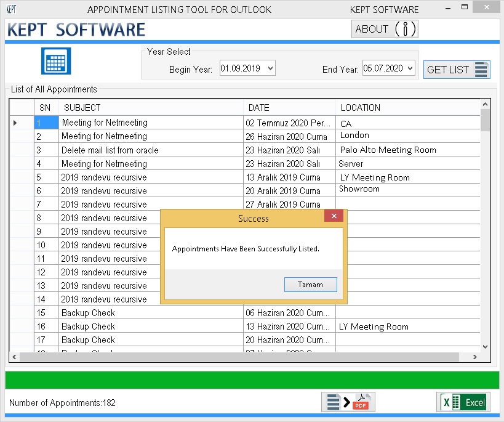Image resolution: width=504 pixels, height=422 pixels.
Task: Click the SUBJECT column header
Action: click(x=151, y=108)
